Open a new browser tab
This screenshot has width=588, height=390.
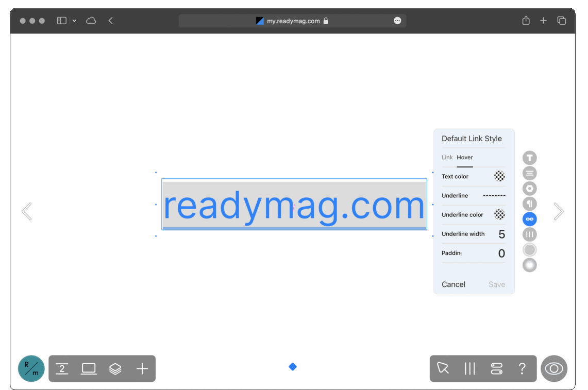tap(543, 21)
